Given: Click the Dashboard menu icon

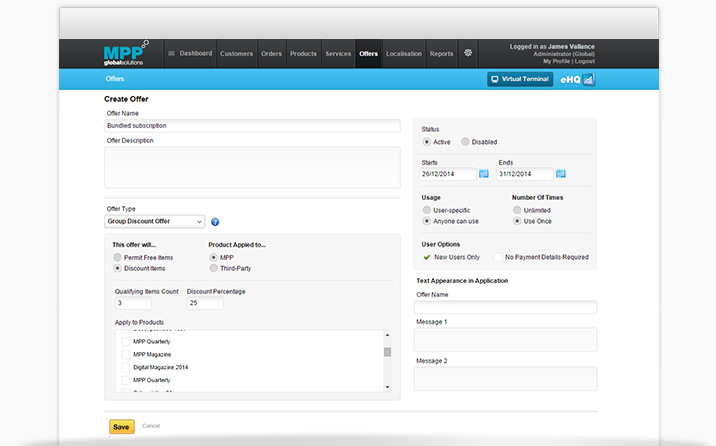Looking at the screenshot, I should point(172,53).
